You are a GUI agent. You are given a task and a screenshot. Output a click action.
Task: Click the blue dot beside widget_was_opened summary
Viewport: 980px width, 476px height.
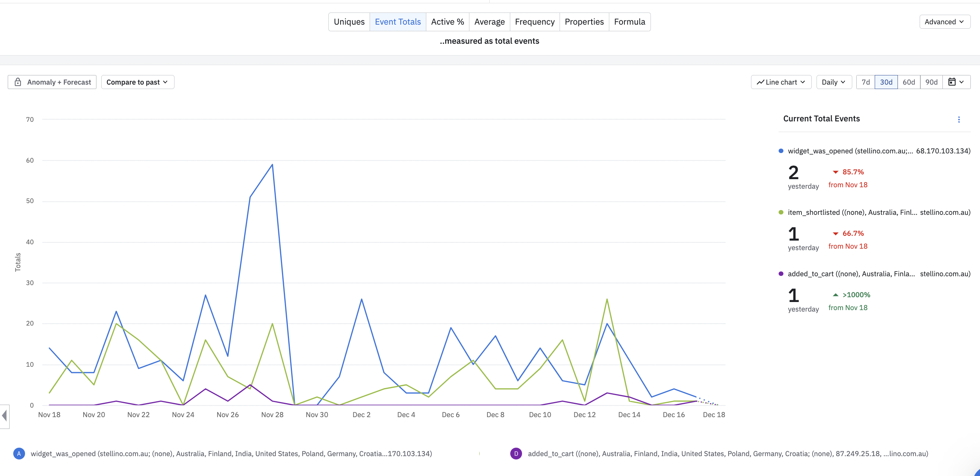tap(781, 151)
